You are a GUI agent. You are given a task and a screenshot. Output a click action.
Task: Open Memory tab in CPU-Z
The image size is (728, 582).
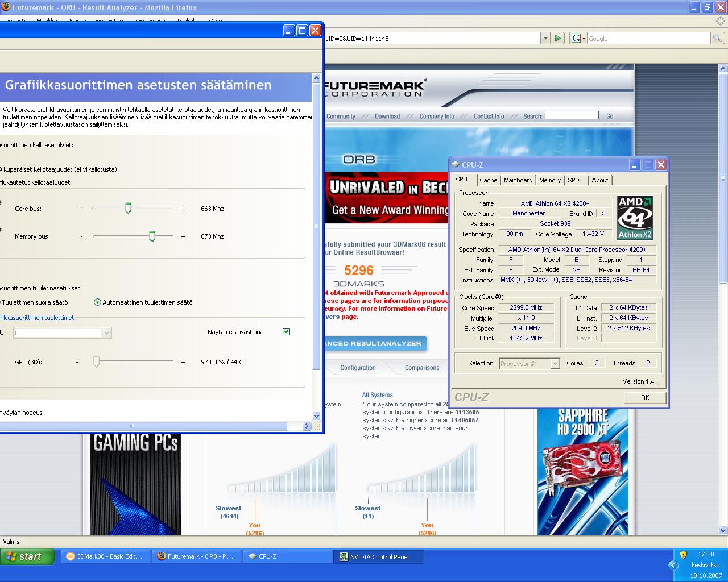pyautogui.click(x=550, y=180)
